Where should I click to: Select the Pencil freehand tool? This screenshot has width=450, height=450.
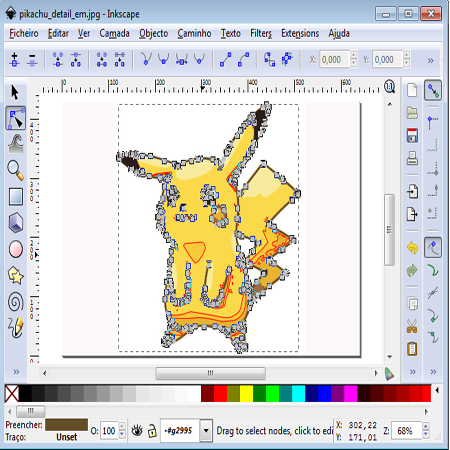15,327
